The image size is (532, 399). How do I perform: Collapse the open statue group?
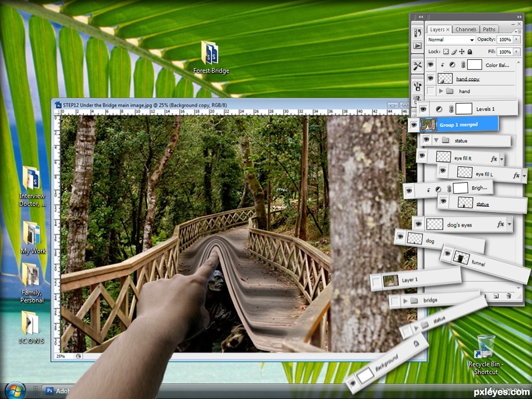tap(436, 140)
